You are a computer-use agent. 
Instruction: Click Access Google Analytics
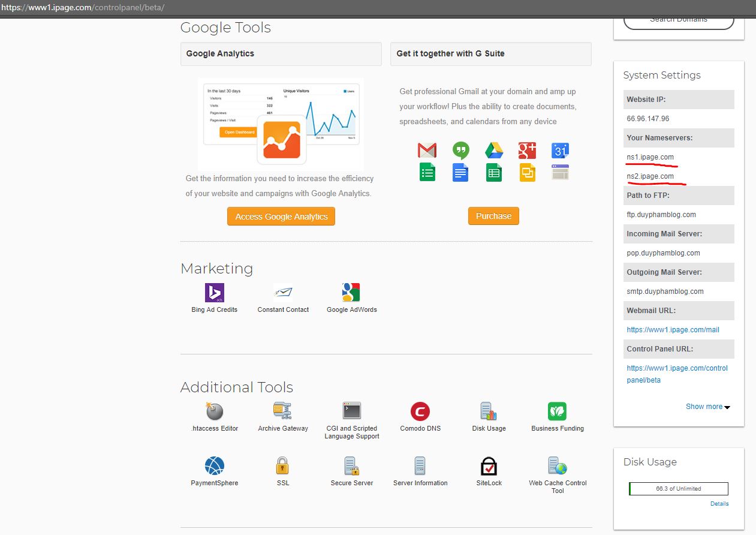281,216
